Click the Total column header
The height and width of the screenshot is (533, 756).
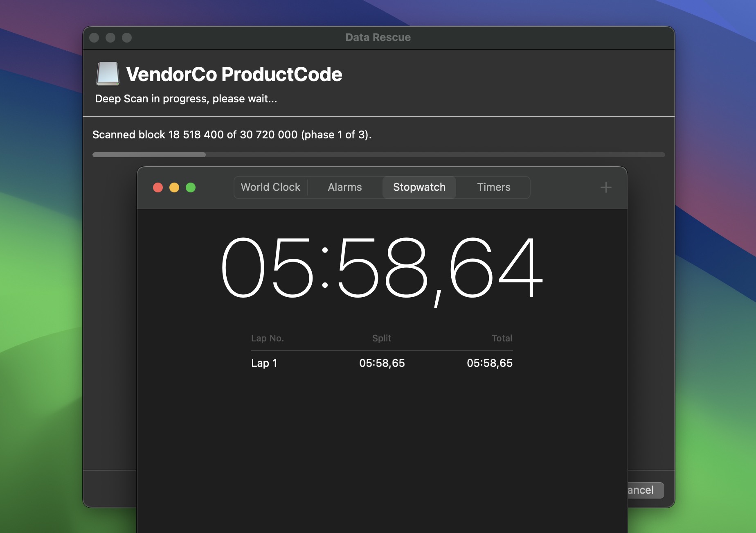pyautogui.click(x=502, y=338)
